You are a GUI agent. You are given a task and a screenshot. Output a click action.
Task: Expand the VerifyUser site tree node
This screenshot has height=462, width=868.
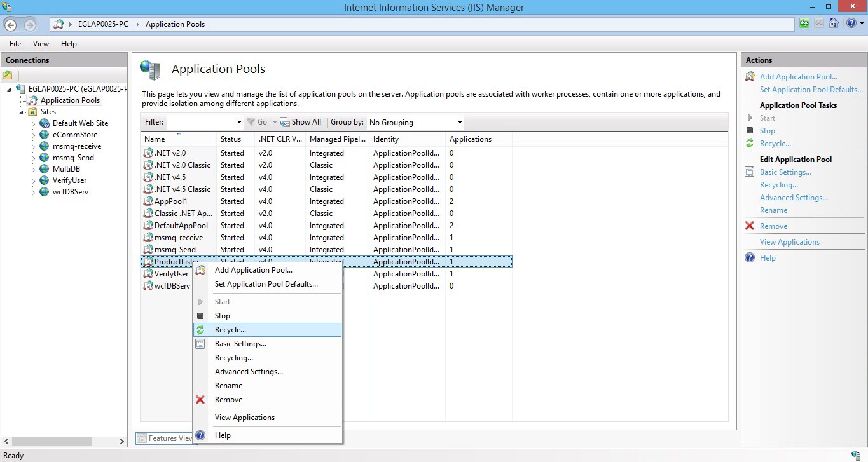point(34,180)
